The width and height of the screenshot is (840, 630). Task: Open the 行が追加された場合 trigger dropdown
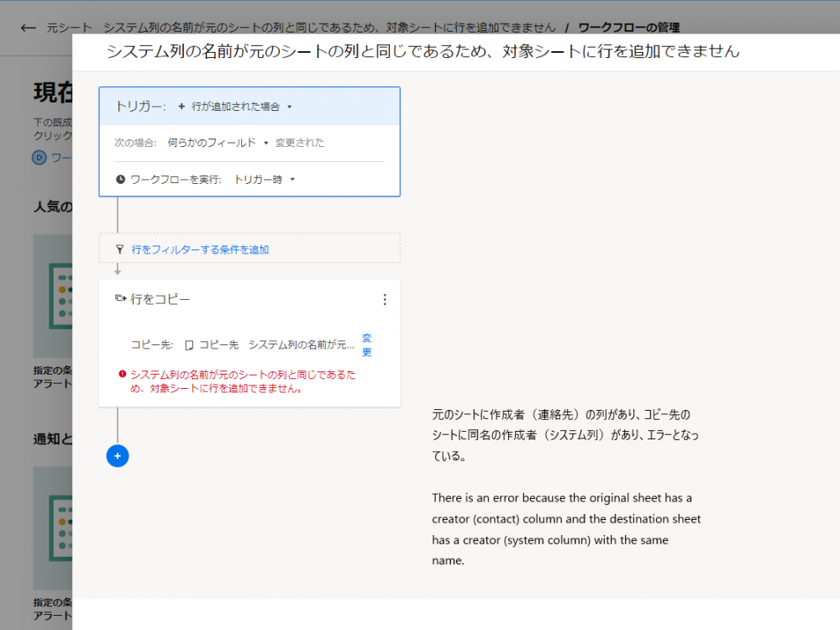[242, 107]
